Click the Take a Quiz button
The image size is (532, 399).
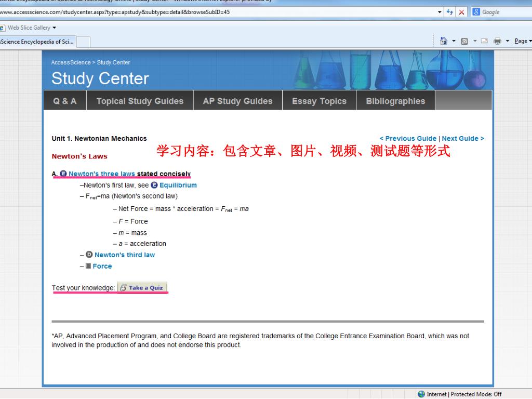[142, 288]
